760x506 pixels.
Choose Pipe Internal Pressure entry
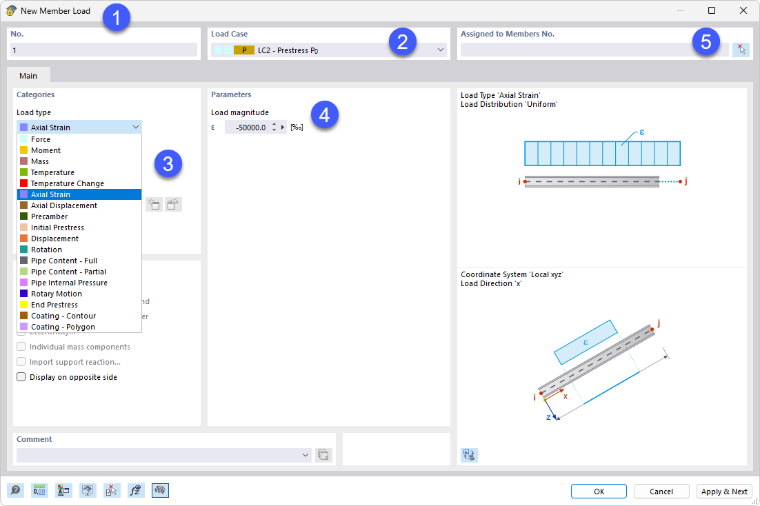pos(79,283)
